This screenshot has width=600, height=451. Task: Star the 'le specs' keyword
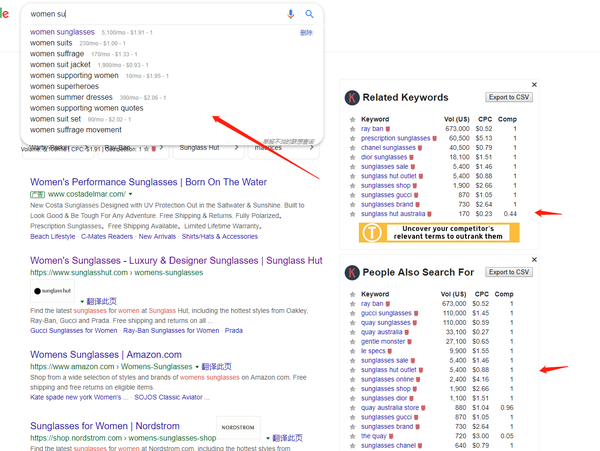(352, 351)
